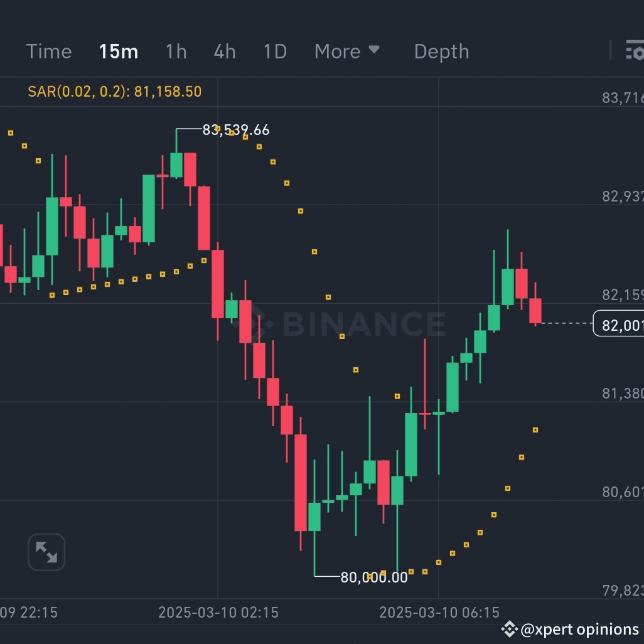
Task: Switch to the 15m interval
Action: [118, 51]
